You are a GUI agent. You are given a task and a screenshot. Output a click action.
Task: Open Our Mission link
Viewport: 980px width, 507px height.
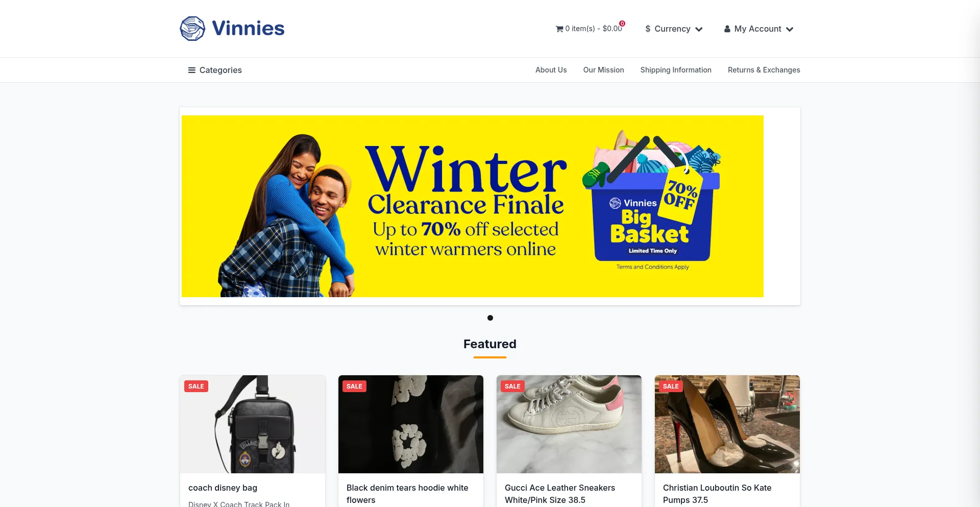tap(603, 70)
